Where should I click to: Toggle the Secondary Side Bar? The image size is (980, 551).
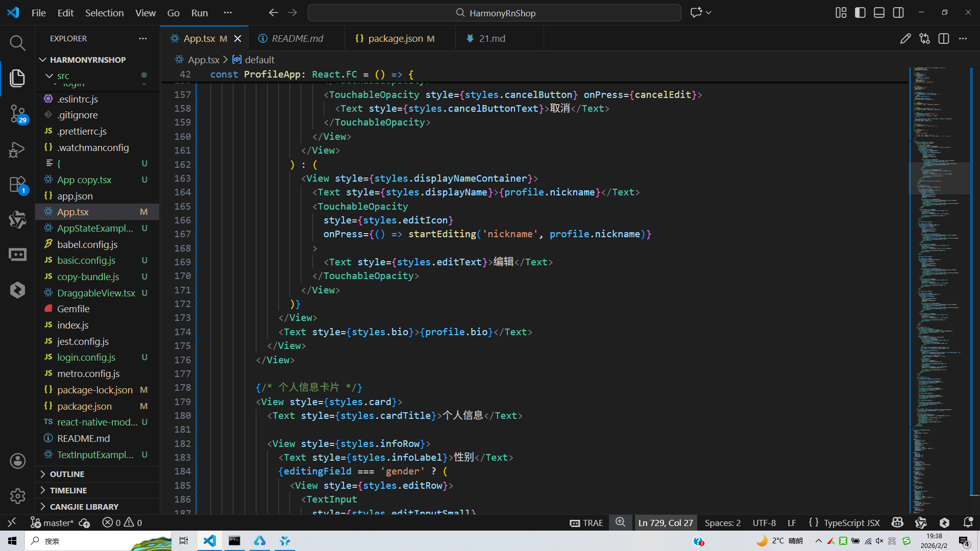[x=898, y=13]
